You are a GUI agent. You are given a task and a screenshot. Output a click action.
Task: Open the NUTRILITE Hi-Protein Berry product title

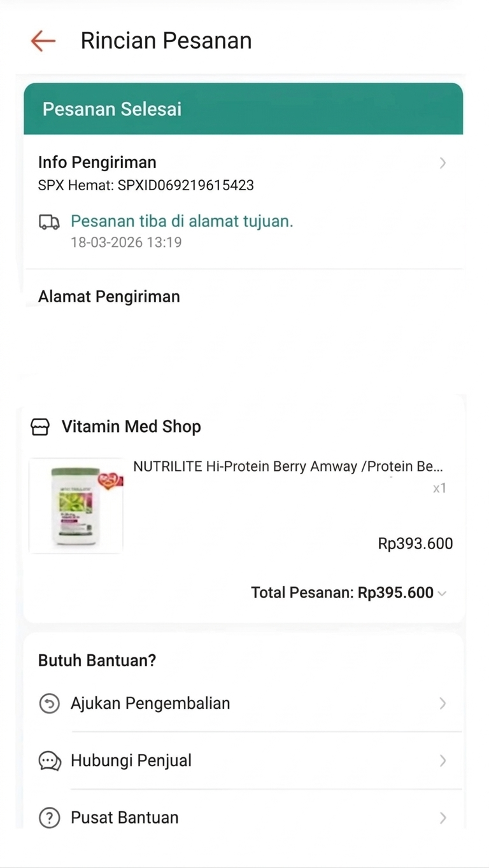[288, 466]
